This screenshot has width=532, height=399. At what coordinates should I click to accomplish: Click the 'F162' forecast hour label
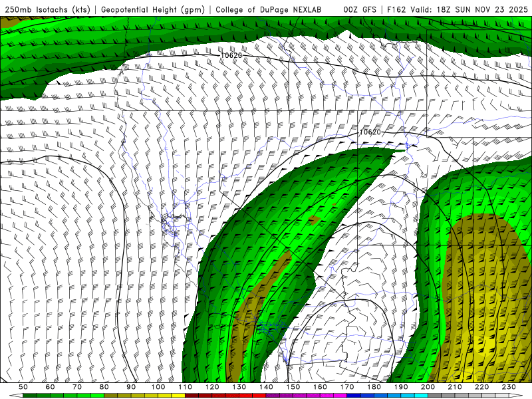396,9
